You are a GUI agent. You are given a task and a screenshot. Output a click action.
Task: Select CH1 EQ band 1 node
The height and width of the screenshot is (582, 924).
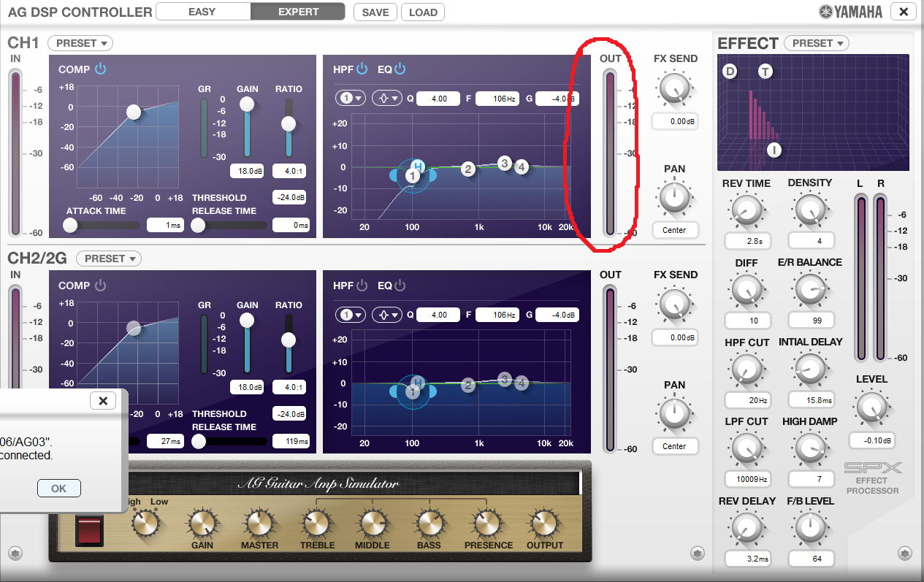[413, 176]
